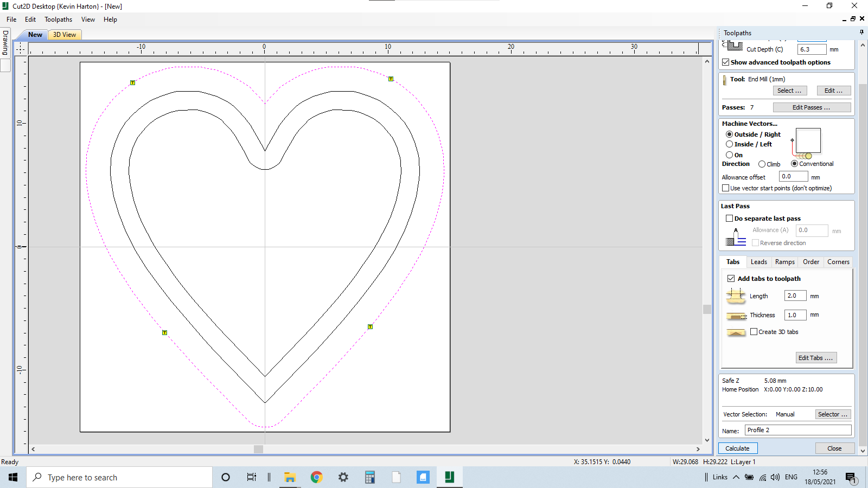Open the Toolpaths menu
The width and height of the screenshot is (868, 488).
pos(58,20)
